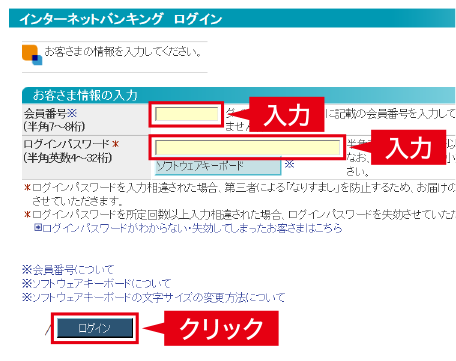Click the ※ mark beside ソフトウェアキーボード button
Image resolution: width=456 pixels, height=361 pixels.
click(289, 164)
